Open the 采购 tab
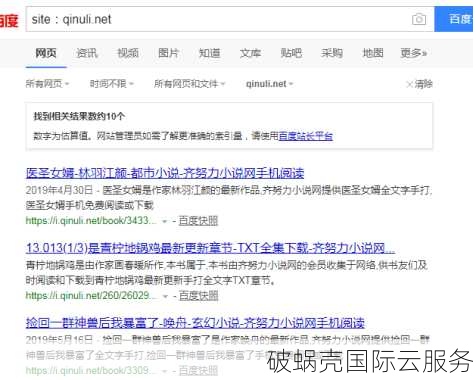 pos(332,53)
